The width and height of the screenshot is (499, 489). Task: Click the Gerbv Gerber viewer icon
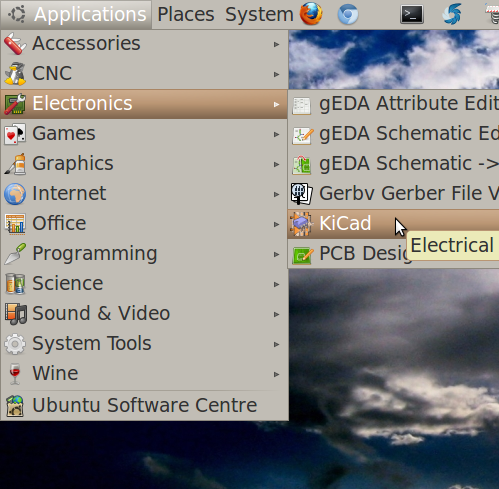(x=301, y=193)
